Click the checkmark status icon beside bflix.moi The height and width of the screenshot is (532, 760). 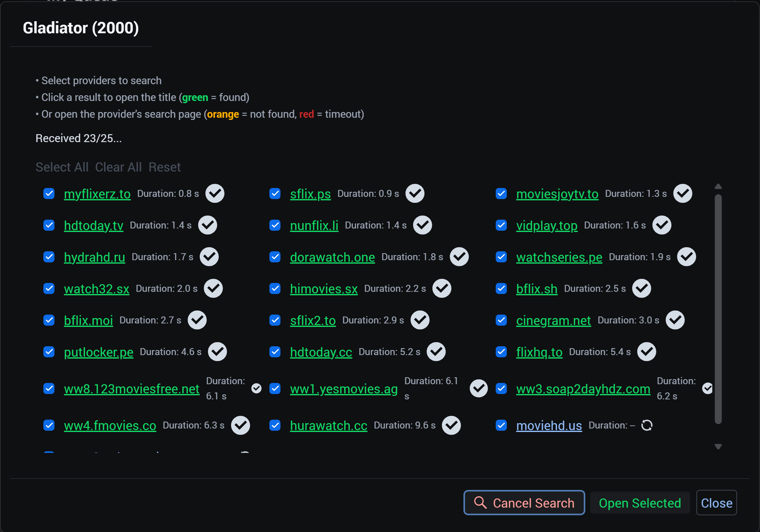[x=197, y=320]
